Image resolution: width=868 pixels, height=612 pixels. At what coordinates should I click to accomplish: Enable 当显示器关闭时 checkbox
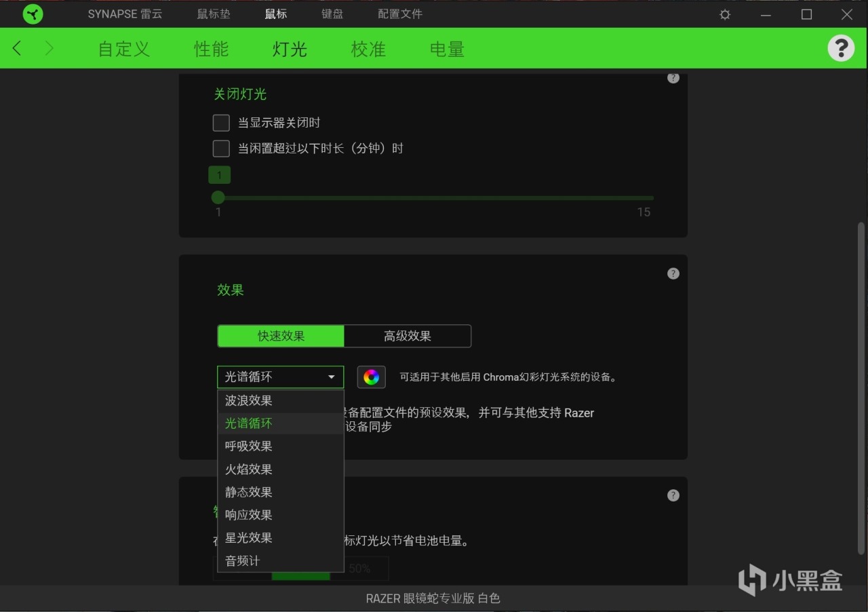[221, 123]
